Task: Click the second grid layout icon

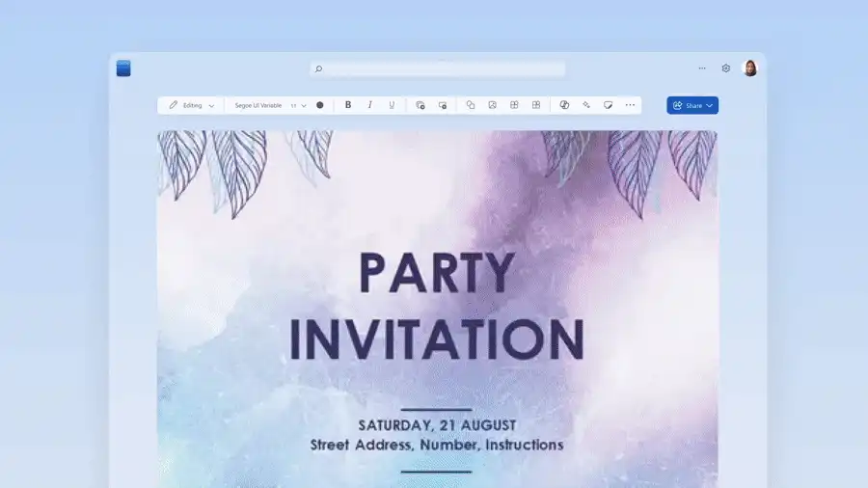Action: (536, 104)
